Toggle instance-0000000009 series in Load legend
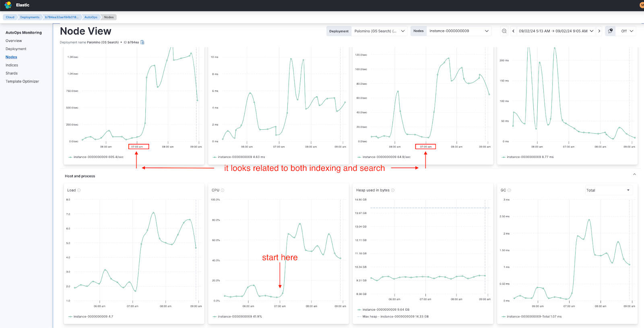Screen dimensions: 644x328 click(91, 316)
